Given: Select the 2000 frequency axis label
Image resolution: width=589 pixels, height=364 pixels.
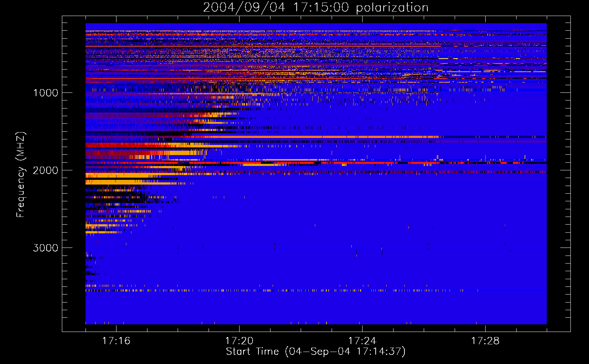Looking at the screenshot, I should (46, 170).
